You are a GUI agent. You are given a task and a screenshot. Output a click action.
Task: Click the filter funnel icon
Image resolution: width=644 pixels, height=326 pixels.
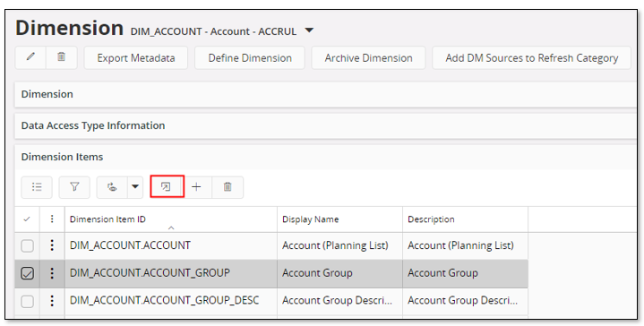pos(74,187)
